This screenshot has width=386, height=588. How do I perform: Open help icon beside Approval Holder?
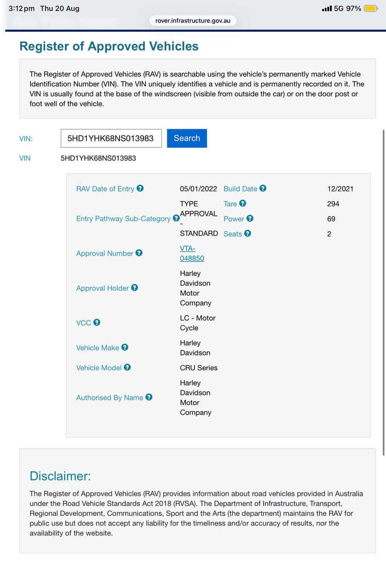(x=135, y=288)
